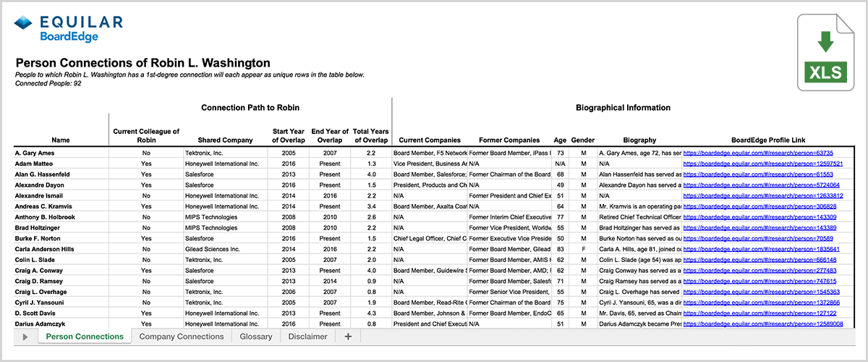Select the Biographical Information heading
Screen dimensions: 868x362
(623, 108)
